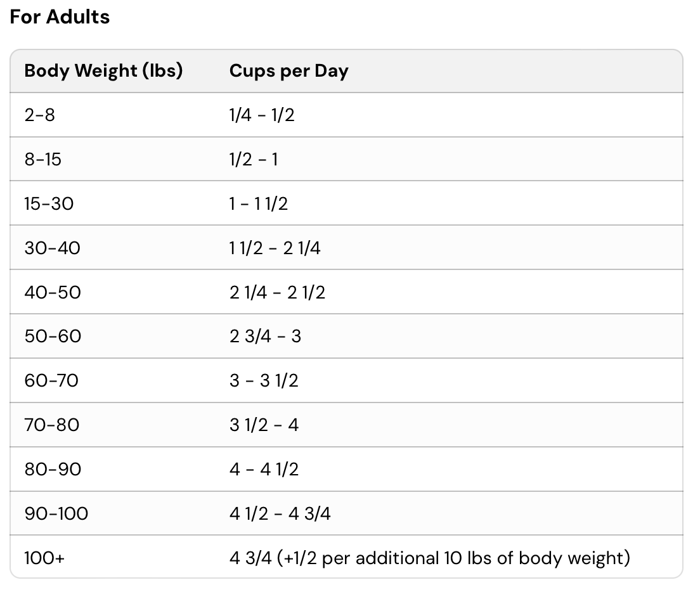The width and height of the screenshot is (700, 592).
Task: Select the "4 1/2 - 4 3/4" cups cell
Action: pos(280,513)
